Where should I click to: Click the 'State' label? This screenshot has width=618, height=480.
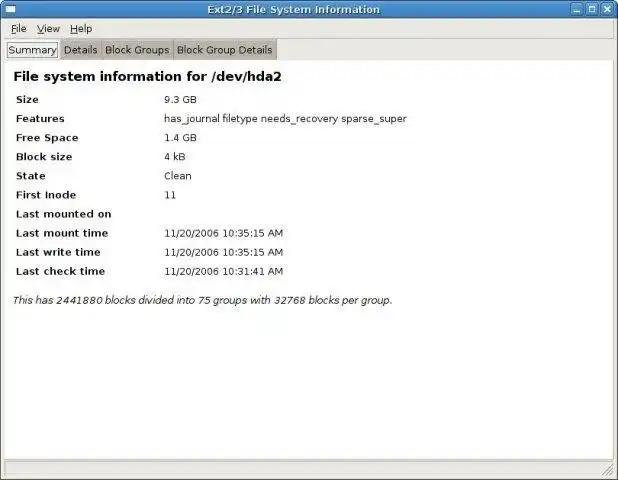point(31,176)
